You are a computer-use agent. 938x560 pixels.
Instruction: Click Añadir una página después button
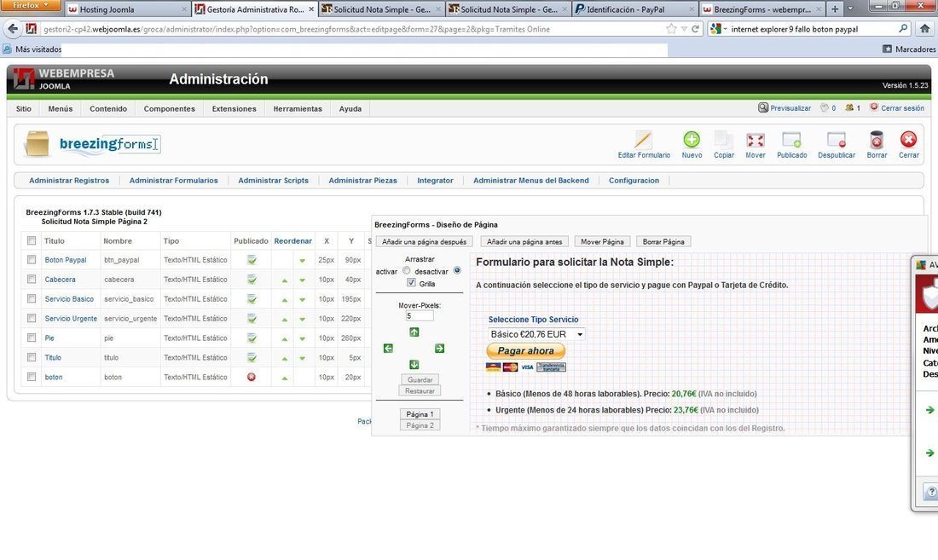click(424, 241)
